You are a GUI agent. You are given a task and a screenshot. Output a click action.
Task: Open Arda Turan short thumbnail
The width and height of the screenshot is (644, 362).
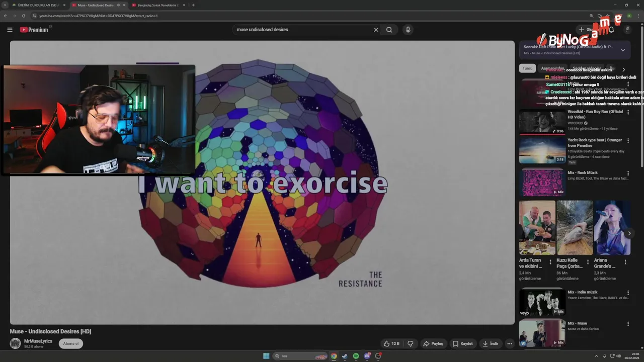click(537, 228)
